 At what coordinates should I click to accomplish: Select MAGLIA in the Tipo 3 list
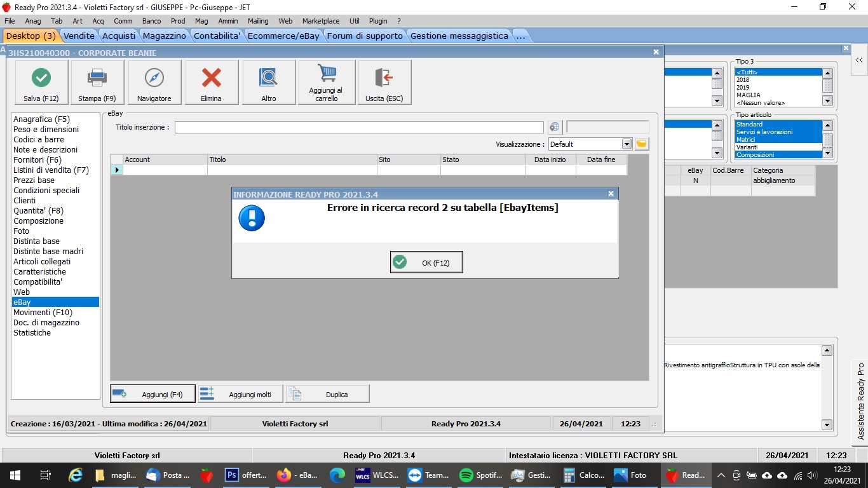pyautogui.click(x=749, y=95)
